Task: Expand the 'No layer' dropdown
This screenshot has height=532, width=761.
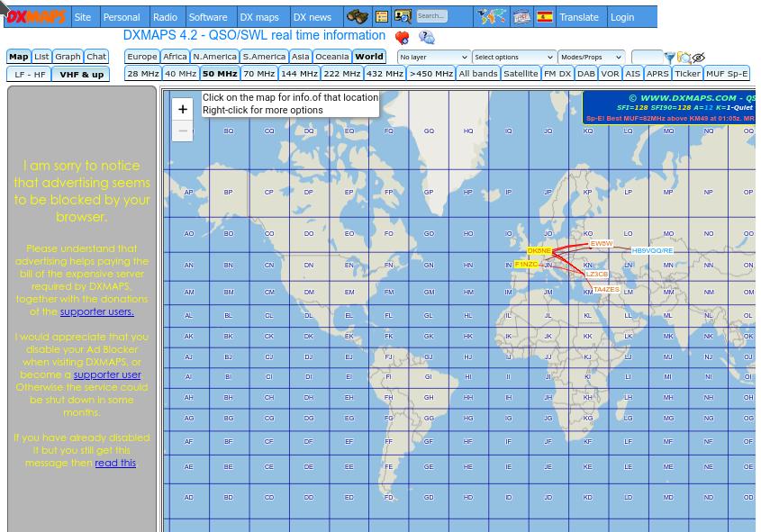Action: (433, 58)
